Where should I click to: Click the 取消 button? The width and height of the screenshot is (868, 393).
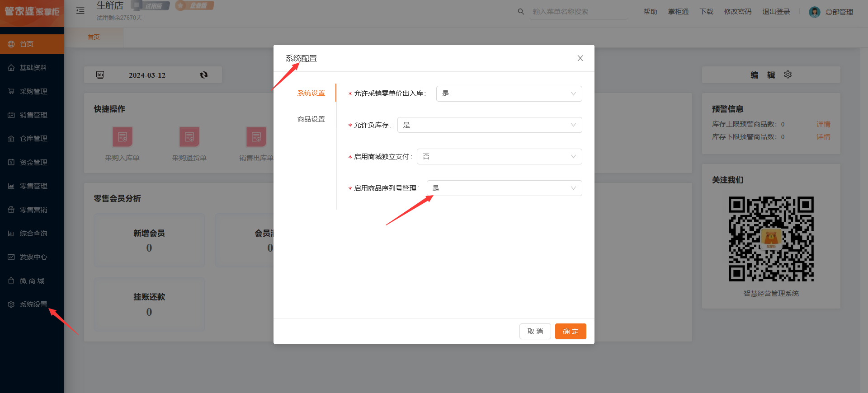[x=535, y=332]
